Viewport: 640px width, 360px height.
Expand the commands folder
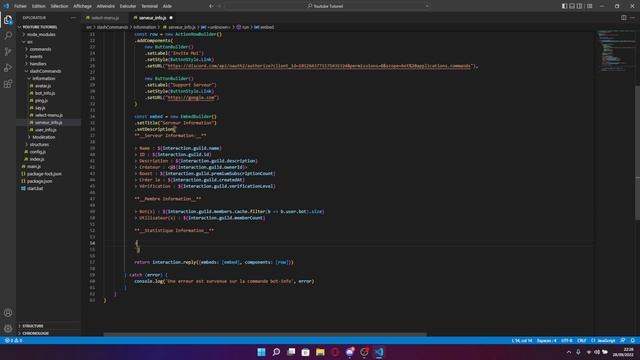(49, 49)
